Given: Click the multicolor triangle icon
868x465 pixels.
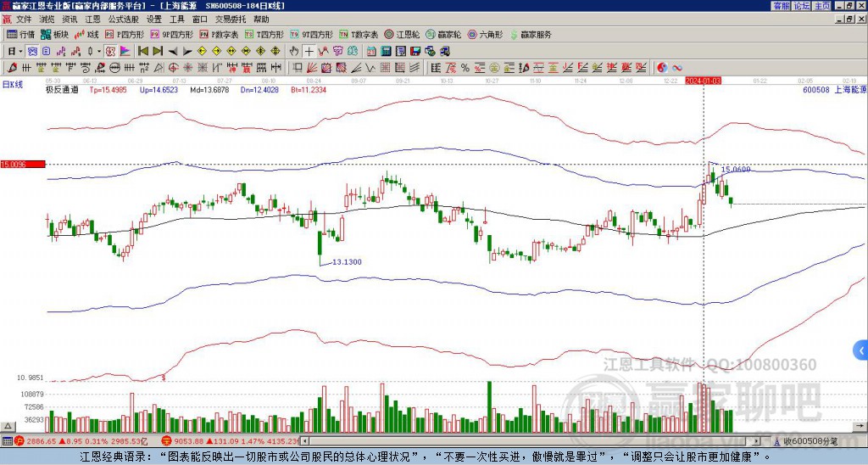Looking at the screenshot, I should [x=125, y=52].
